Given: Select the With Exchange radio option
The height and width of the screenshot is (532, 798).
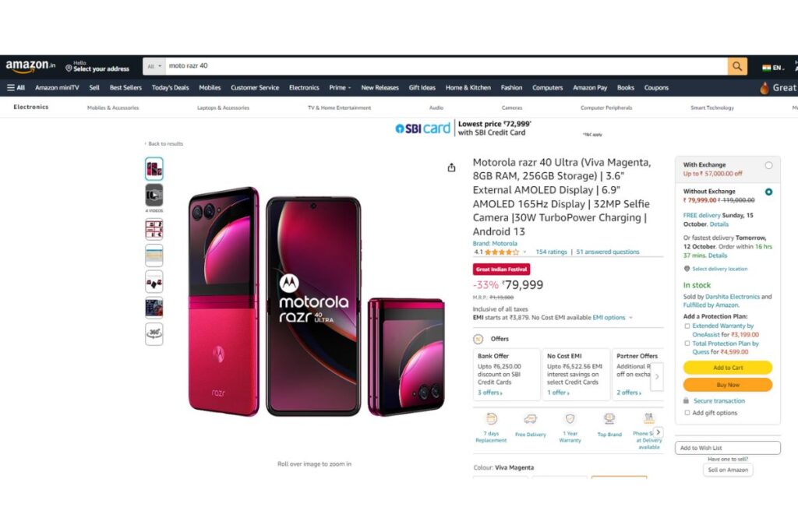Looking at the screenshot, I should pyautogui.click(x=768, y=165).
